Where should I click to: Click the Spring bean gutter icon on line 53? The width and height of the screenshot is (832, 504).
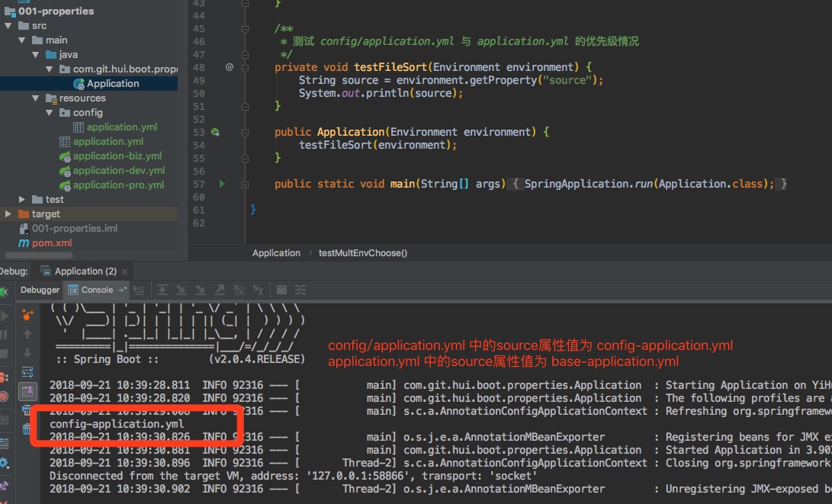point(215,132)
